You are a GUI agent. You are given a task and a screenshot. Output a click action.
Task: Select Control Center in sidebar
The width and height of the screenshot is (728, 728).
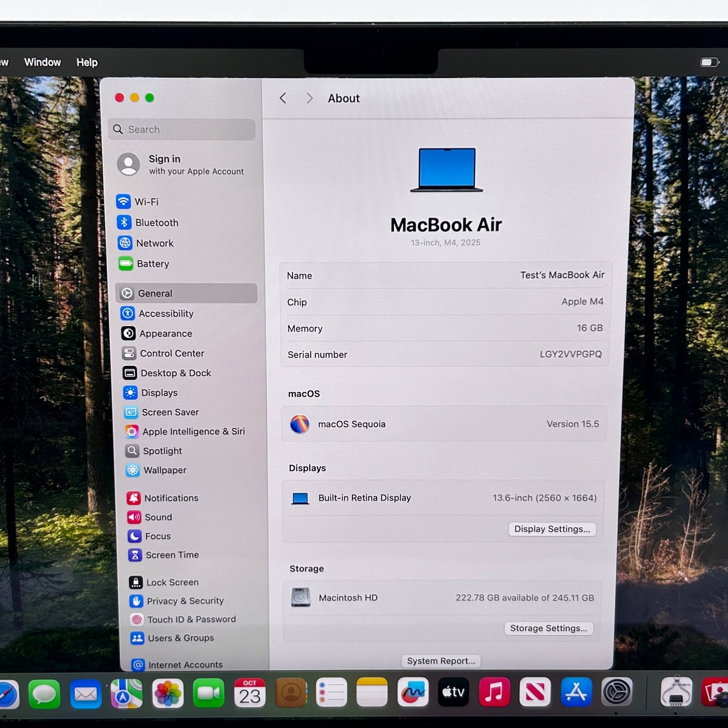[x=171, y=353]
